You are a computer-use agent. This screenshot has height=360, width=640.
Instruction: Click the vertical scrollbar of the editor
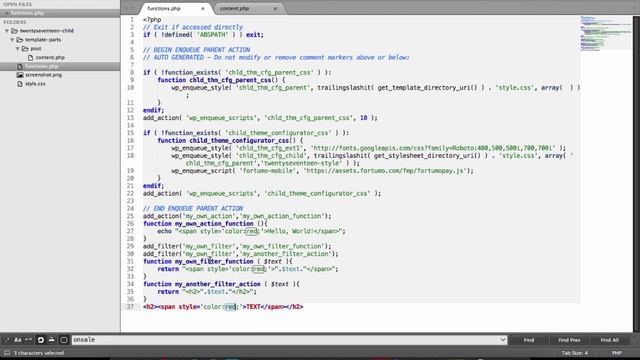(x=636, y=173)
